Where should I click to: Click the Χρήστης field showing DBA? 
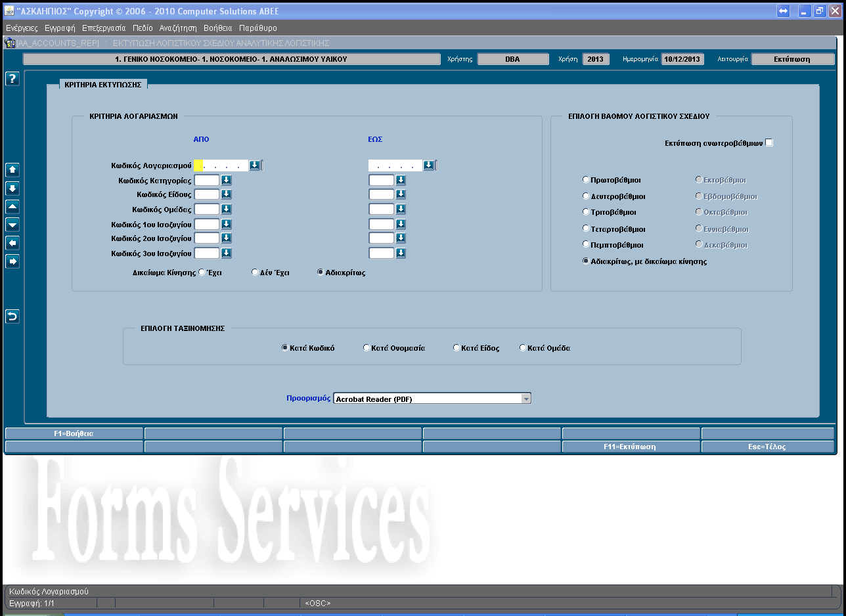(x=512, y=59)
